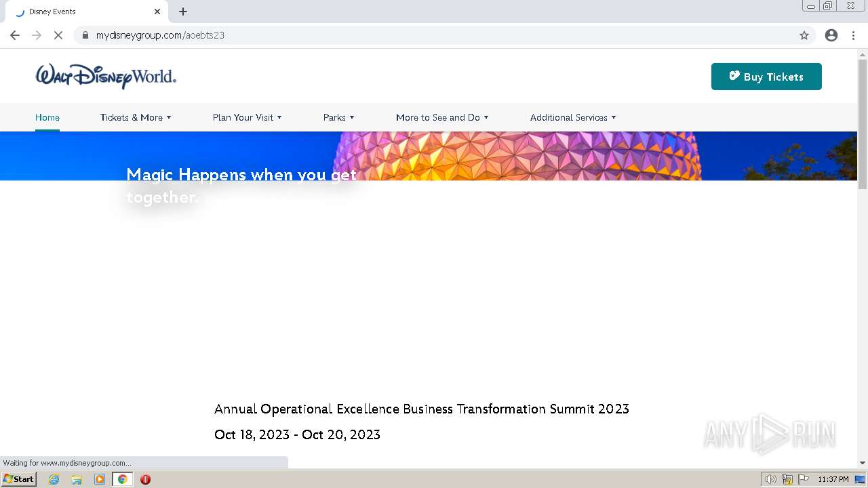Click the page vertical scrollbar thumb
The image size is (868, 488).
coord(863,124)
